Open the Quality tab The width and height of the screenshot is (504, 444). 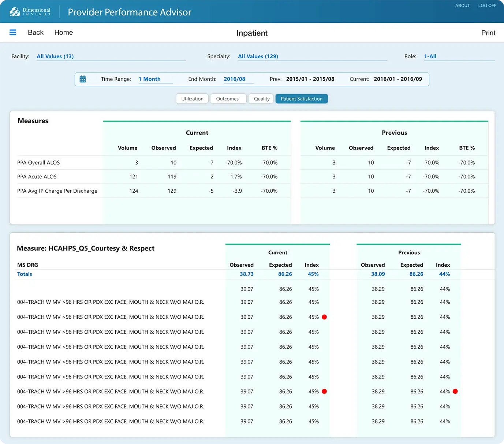coord(261,99)
